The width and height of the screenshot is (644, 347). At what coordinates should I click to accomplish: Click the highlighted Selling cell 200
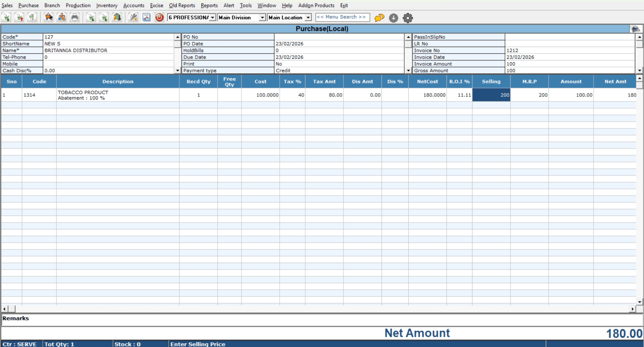491,95
